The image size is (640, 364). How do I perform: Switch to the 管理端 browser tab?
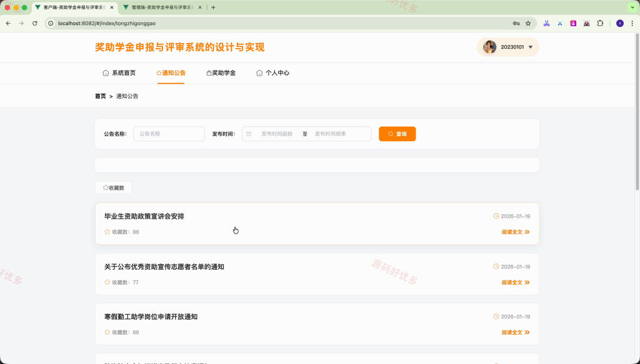point(163,7)
